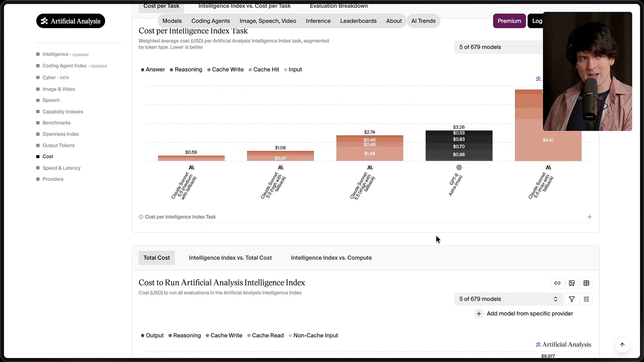Click the Artificial Analysis logo
The width and height of the screenshot is (644, 362).
[x=70, y=21]
